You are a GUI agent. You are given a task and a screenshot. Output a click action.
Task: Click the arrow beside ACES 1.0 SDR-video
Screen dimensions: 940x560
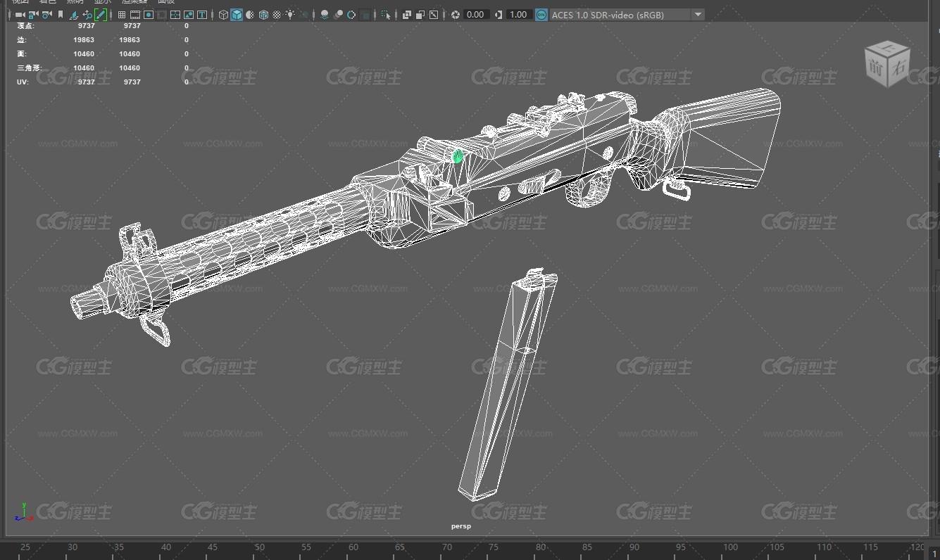[x=697, y=14]
